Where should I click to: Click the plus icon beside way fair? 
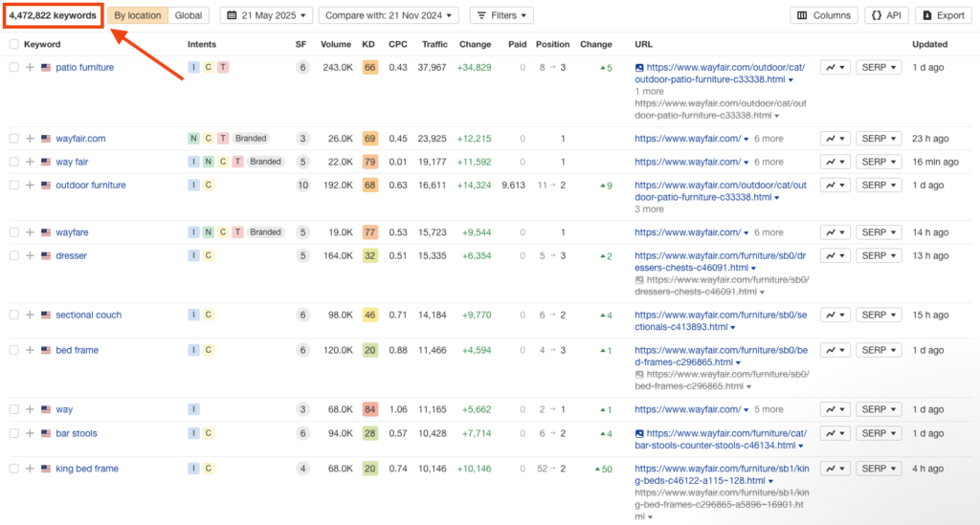point(30,162)
